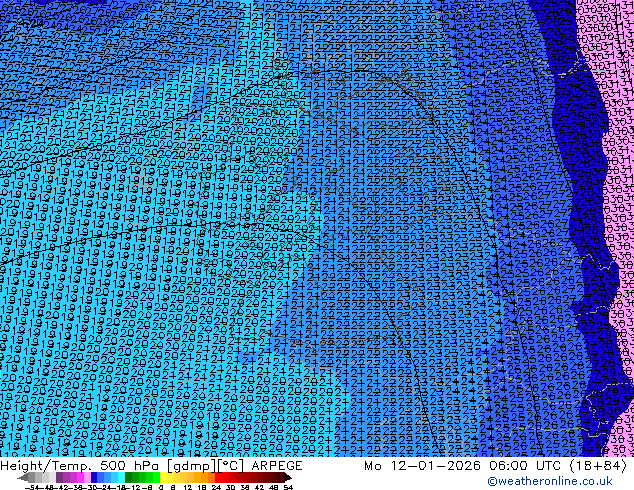This screenshot has height=490, width=634.
Task: Pick the cyan legend swatch near -18
Action: click(x=121, y=477)
